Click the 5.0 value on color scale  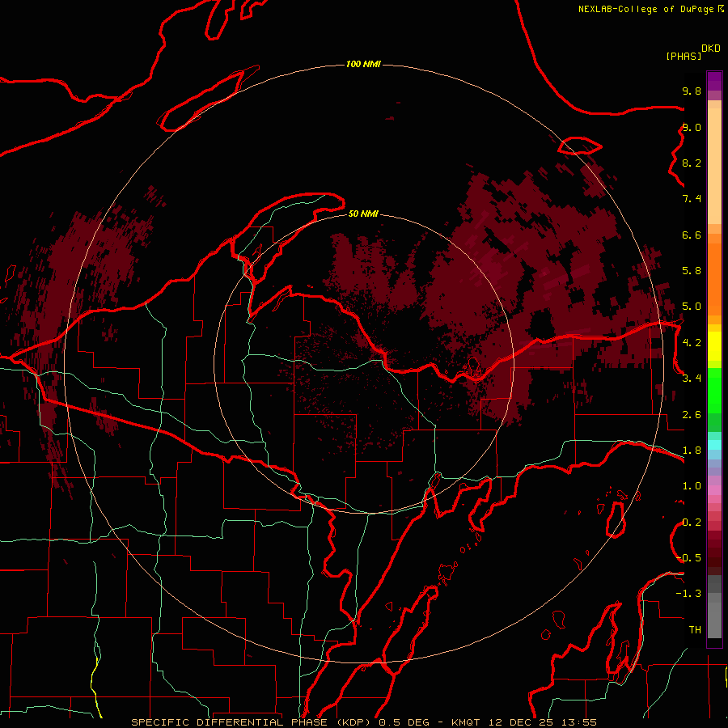pyautogui.click(x=692, y=307)
